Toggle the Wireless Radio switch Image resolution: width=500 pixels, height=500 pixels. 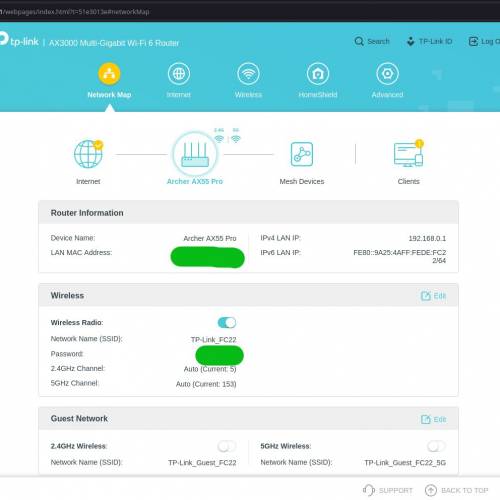click(227, 322)
